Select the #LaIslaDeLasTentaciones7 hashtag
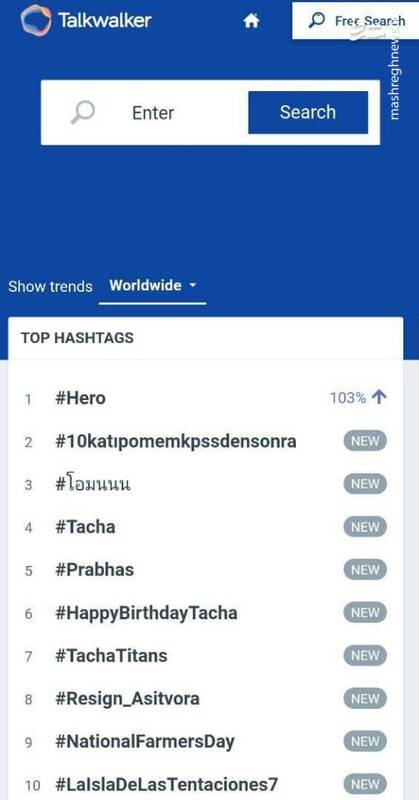 click(x=166, y=784)
